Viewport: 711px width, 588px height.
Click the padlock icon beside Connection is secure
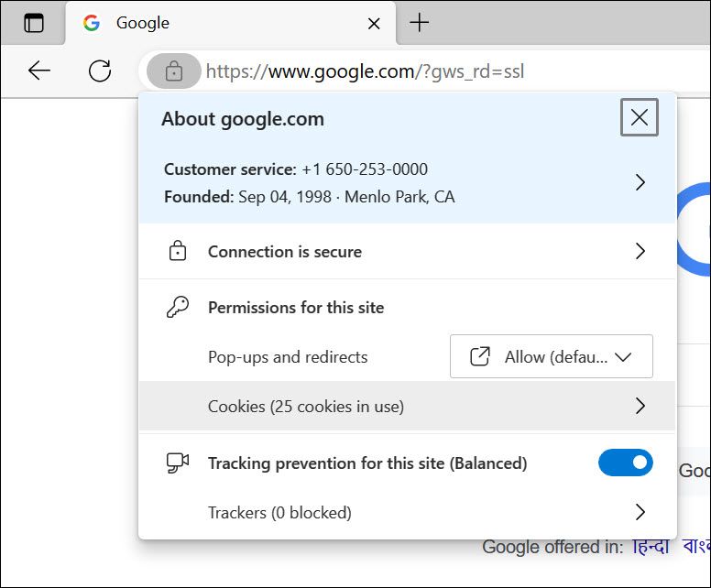tap(177, 252)
